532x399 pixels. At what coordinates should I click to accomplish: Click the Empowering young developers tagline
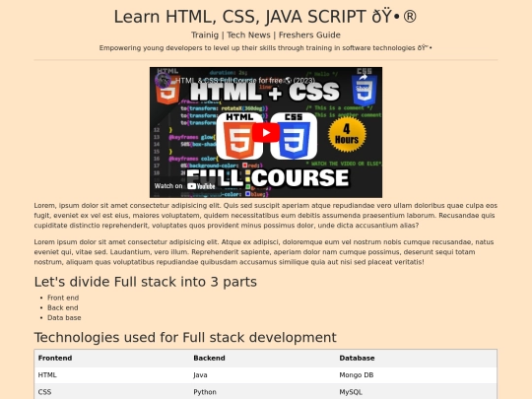coord(266,48)
